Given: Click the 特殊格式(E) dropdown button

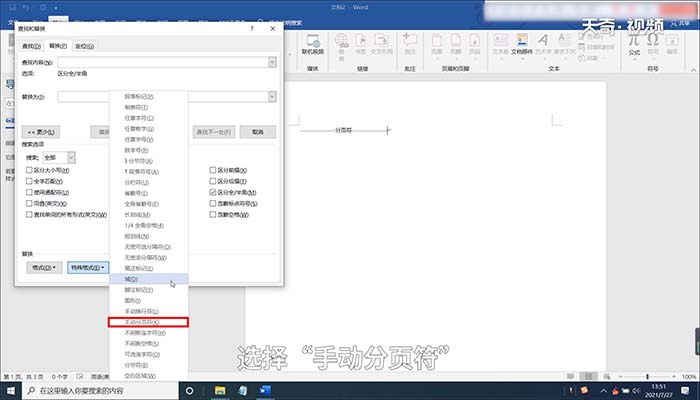Looking at the screenshot, I should pyautogui.click(x=88, y=268).
